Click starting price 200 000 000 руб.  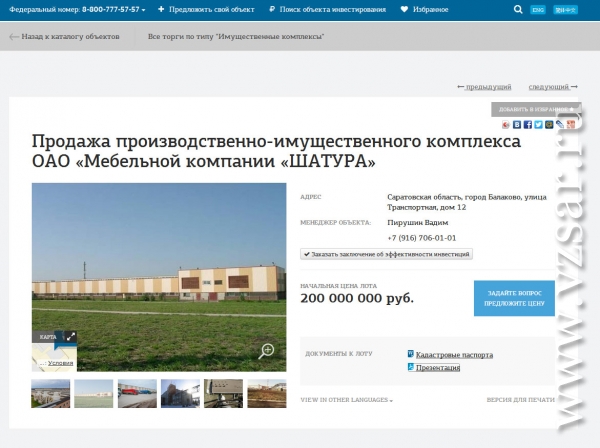point(357,298)
